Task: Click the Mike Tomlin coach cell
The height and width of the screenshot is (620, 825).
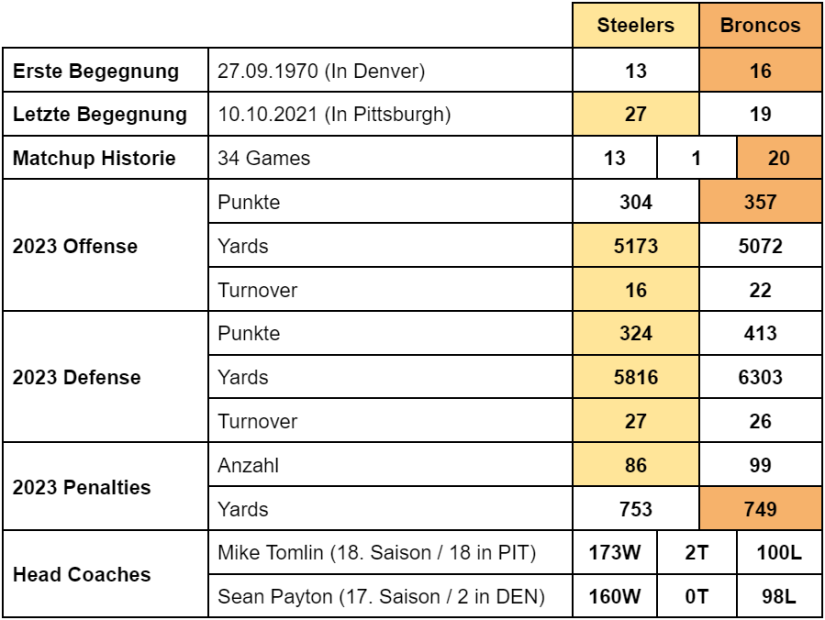Action: (x=390, y=553)
